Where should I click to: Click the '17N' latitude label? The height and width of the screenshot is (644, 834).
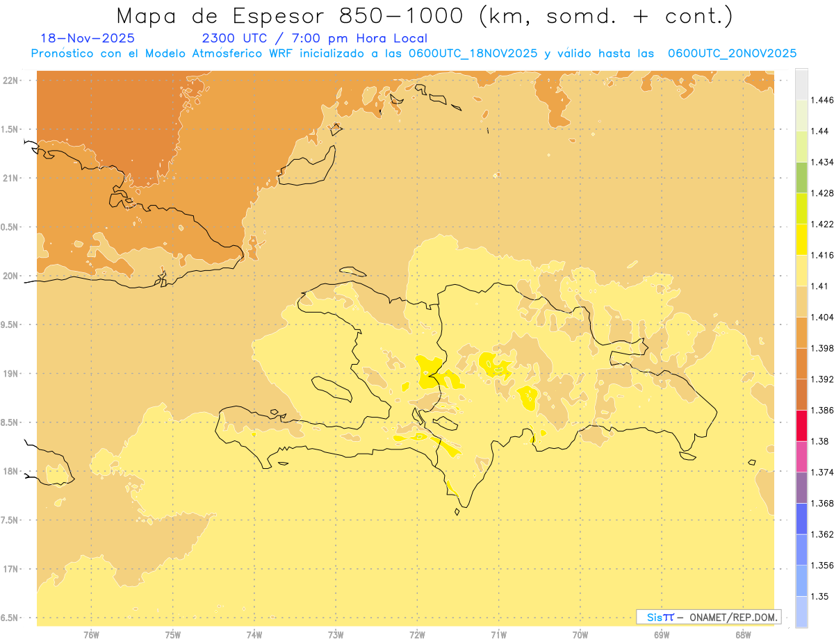[x=11, y=569]
